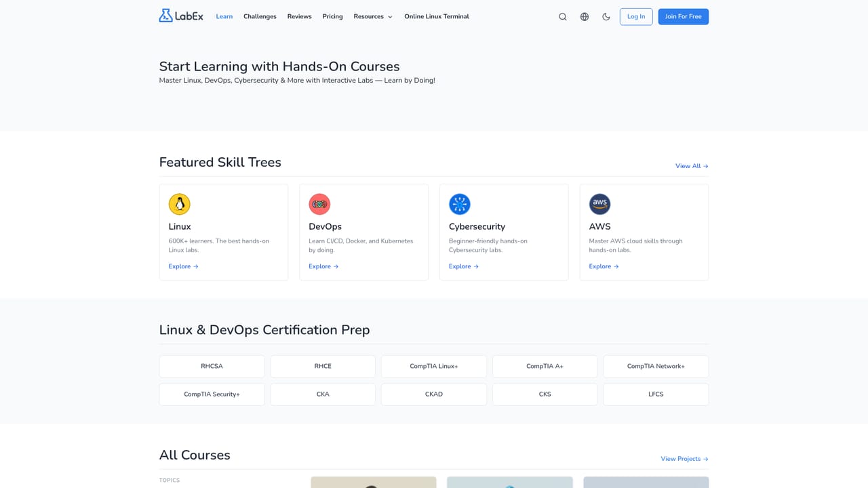Screen dimensions: 868x488
Task: Select the CompTIA Security+ certification button
Action: (212, 394)
